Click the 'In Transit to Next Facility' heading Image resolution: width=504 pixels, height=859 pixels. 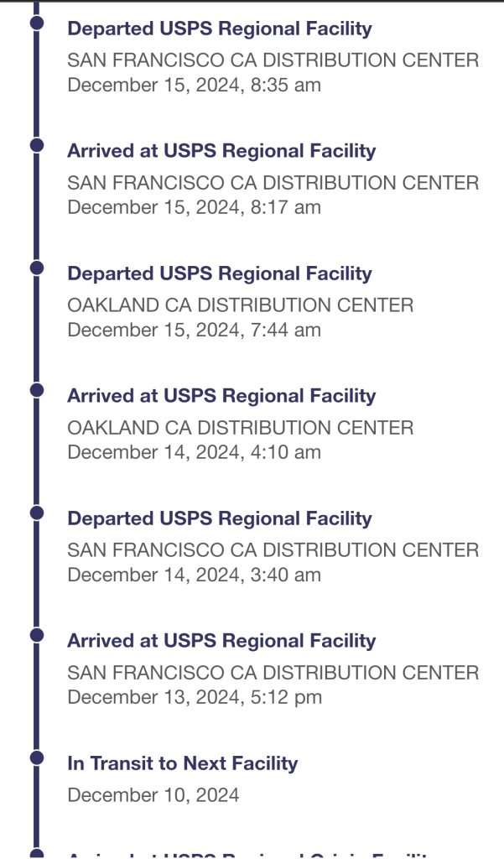(182, 763)
